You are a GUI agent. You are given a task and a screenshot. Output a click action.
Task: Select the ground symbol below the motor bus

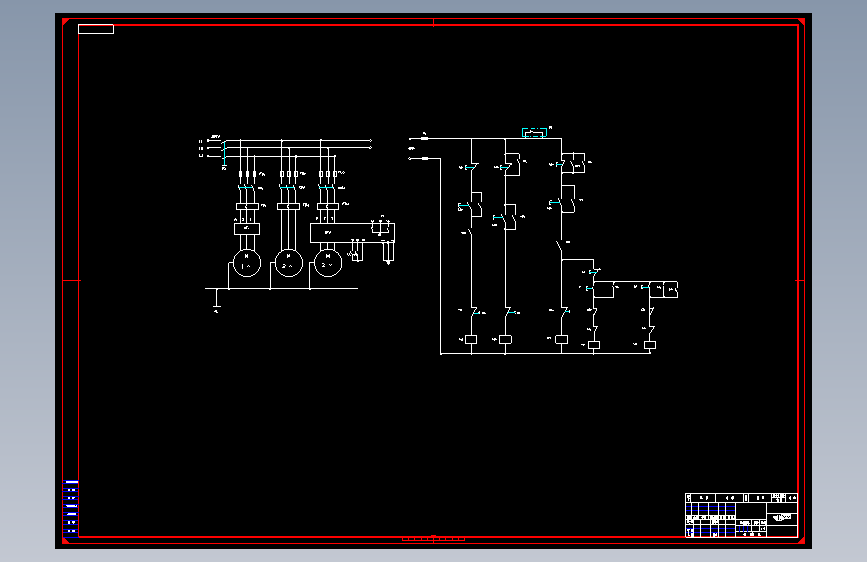coord(216,300)
